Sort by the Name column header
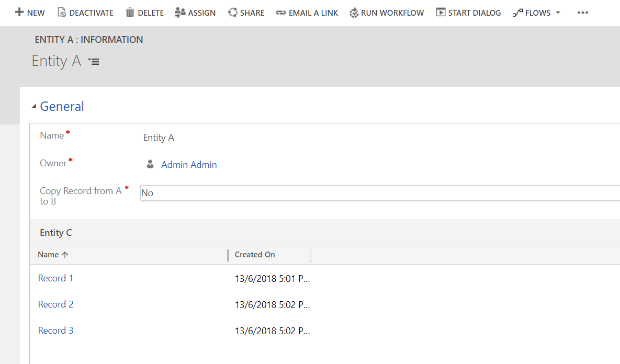This screenshot has height=364, width=620. [x=49, y=255]
